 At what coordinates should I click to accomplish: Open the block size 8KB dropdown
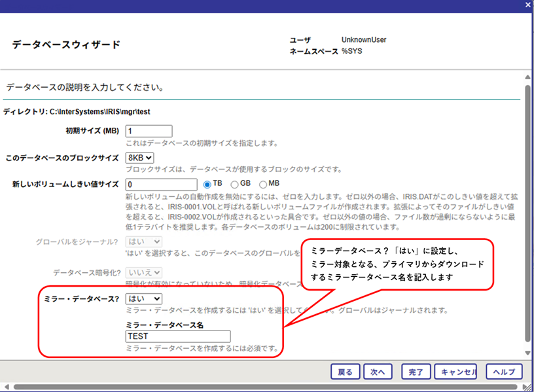pos(139,158)
